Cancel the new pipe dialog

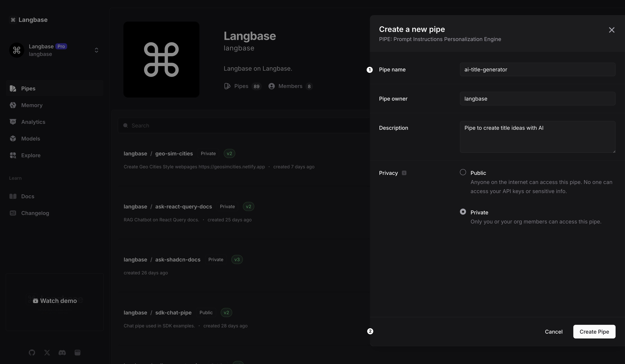[x=554, y=331]
